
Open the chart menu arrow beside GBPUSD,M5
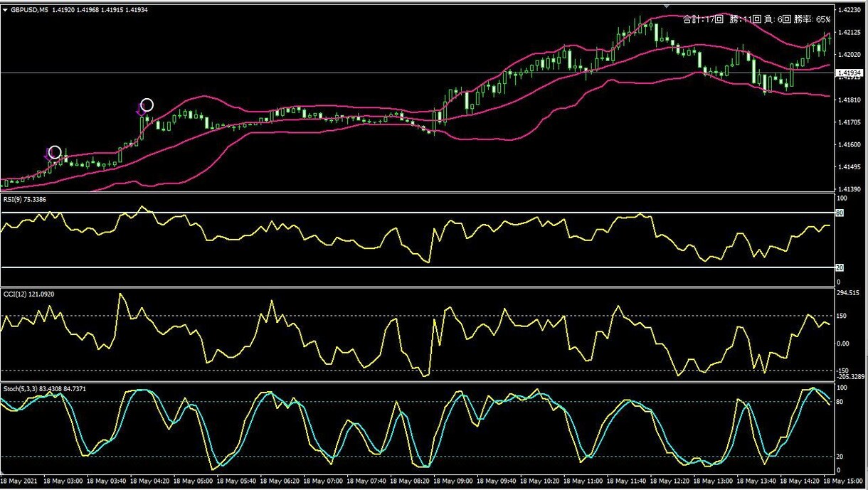(5, 10)
